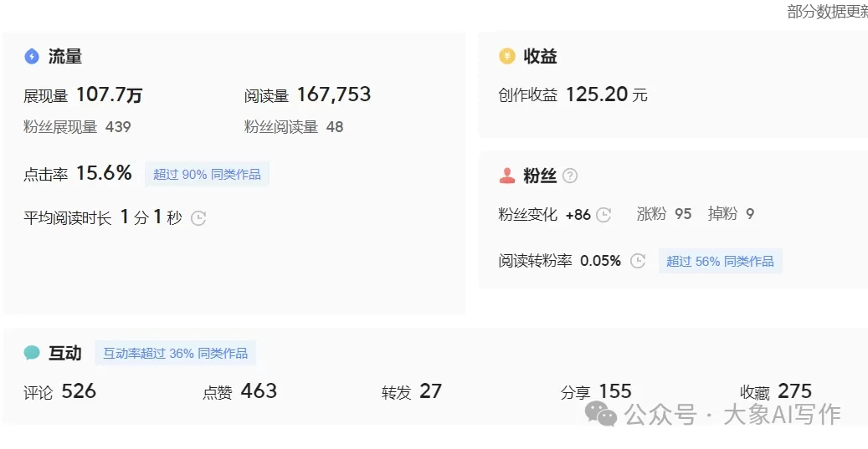The width and height of the screenshot is (868, 449).
Task: Click the blue lightning 流量 icon
Action: tap(32, 57)
